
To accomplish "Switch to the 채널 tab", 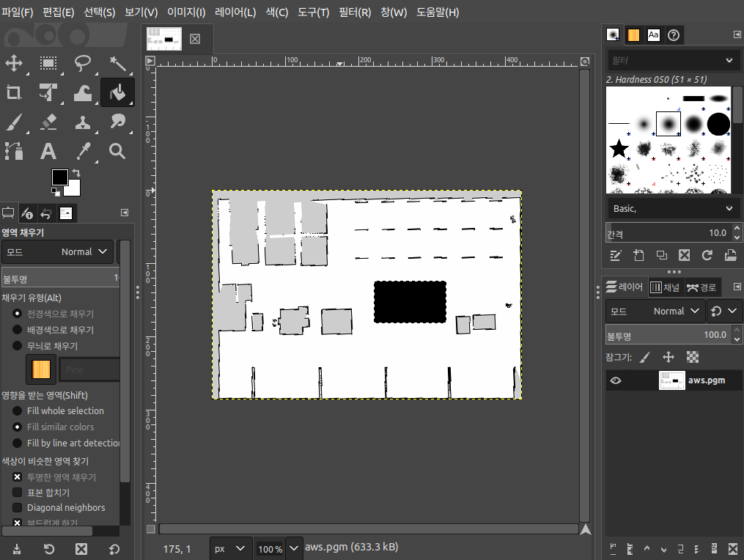I will pyautogui.click(x=666, y=287).
